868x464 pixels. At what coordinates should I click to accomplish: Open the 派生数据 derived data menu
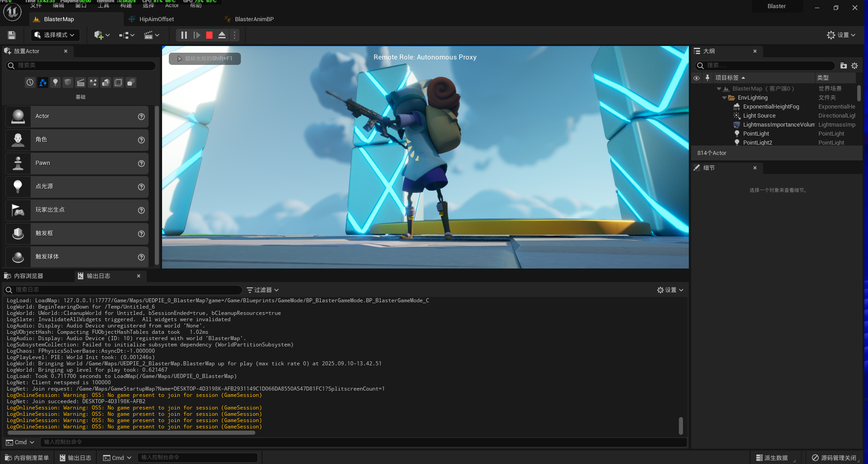772,458
